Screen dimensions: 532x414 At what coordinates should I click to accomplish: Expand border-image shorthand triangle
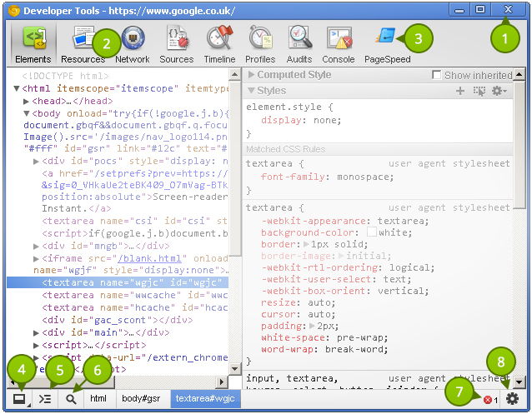(341, 256)
